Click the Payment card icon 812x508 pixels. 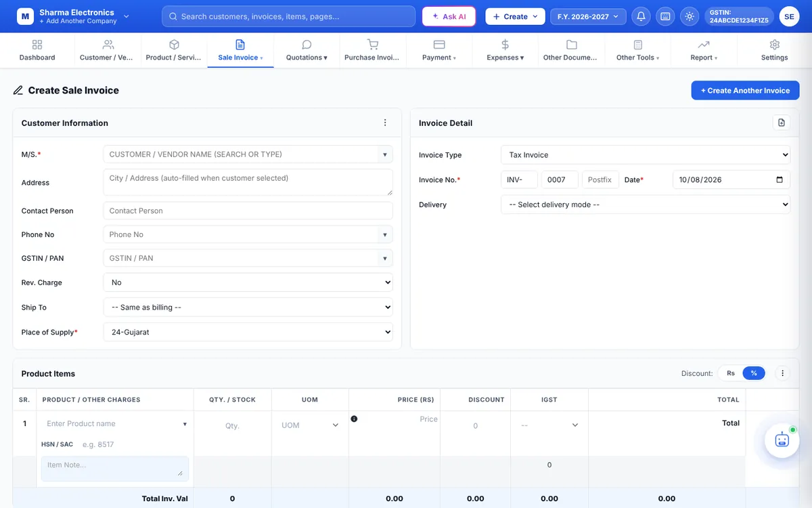(x=439, y=45)
